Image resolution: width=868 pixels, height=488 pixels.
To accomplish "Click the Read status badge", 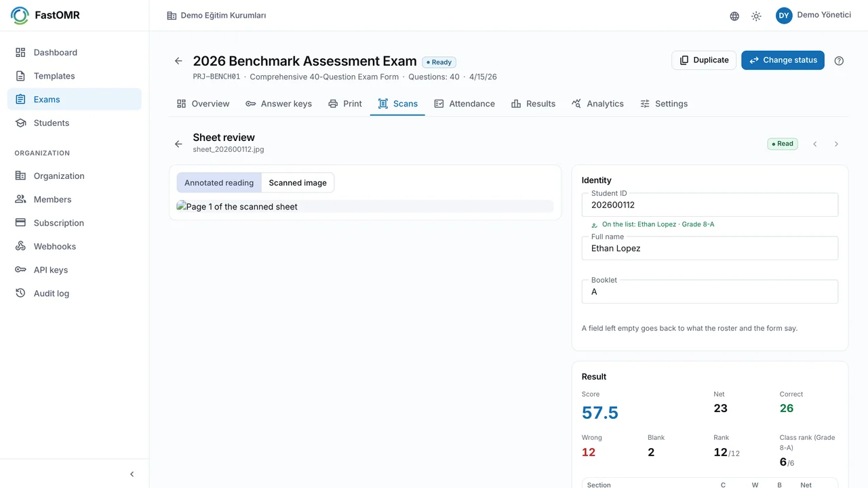I will (783, 144).
